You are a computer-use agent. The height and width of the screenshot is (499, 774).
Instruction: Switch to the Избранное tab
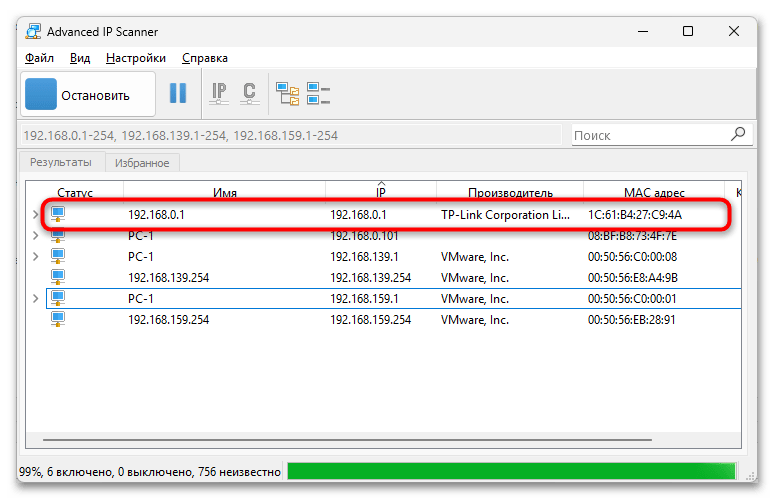point(142,163)
